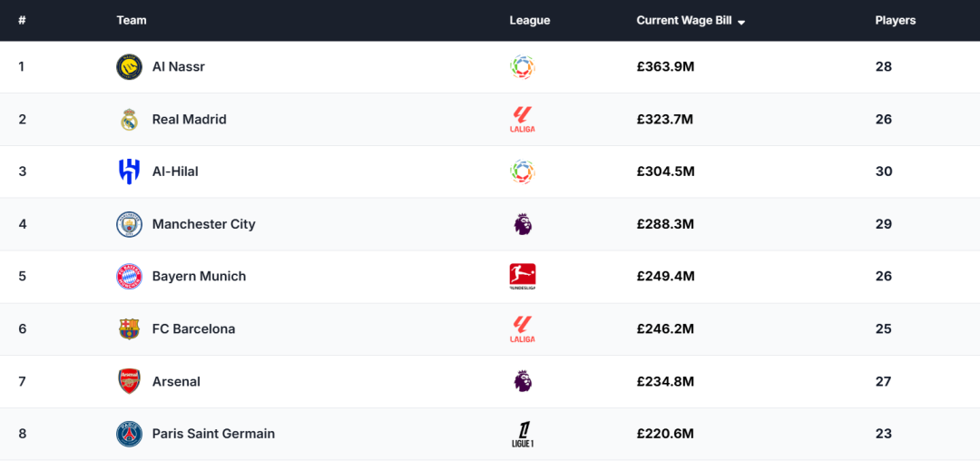Click the Arsenal club badge
Screen dimensions: 980x461
point(130,381)
